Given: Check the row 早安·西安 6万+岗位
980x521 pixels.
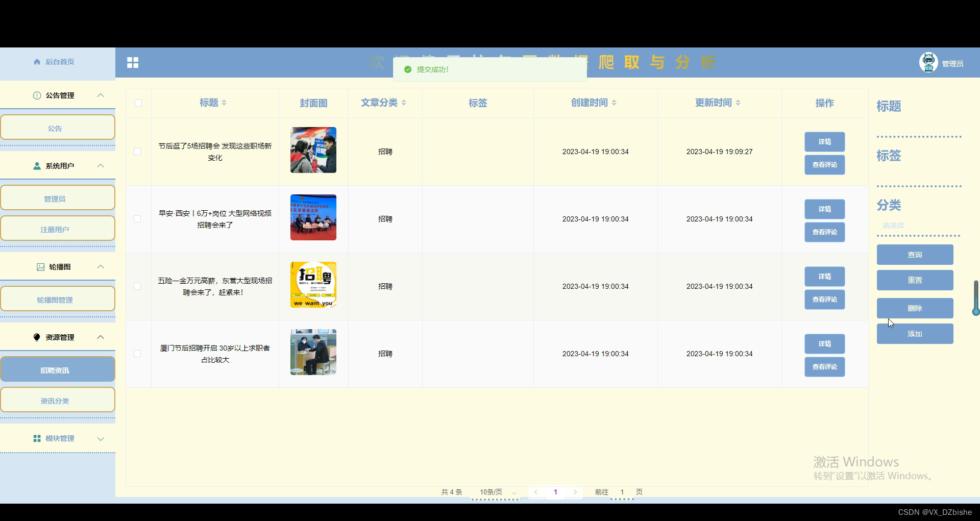Looking at the screenshot, I should coord(137,219).
